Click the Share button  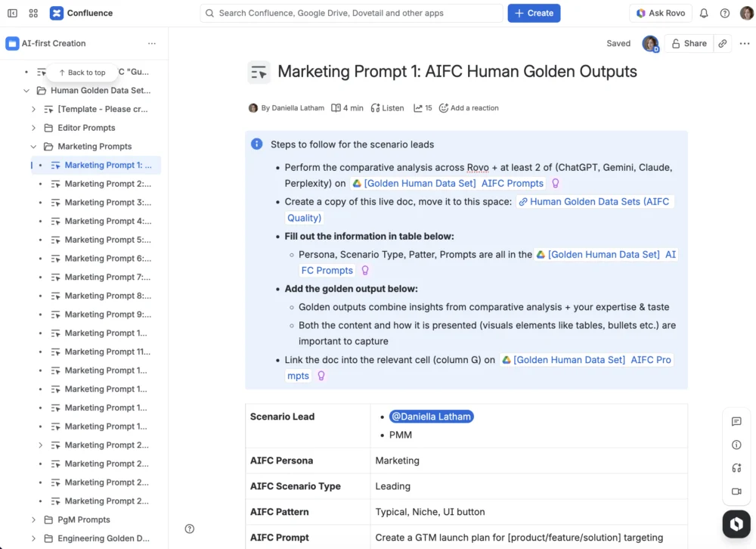coord(689,44)
